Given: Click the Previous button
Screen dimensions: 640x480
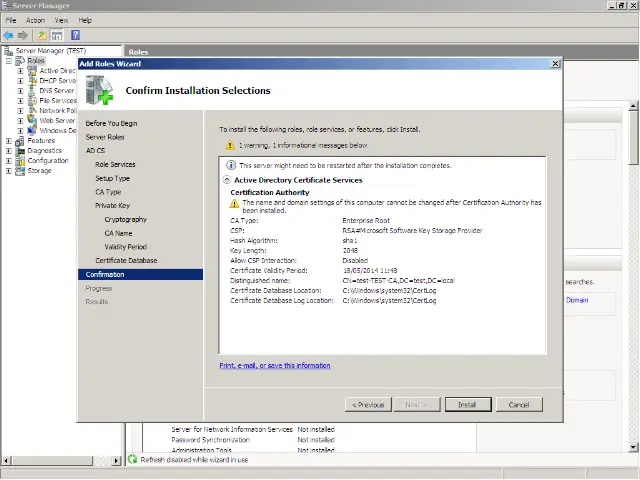Looking at the screenshot, I should click(368, 404).
